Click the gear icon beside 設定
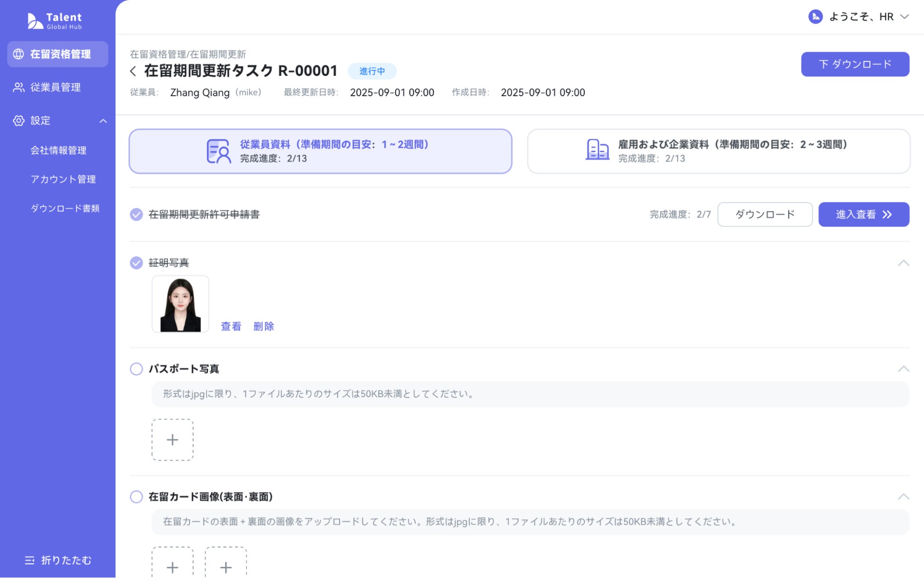 click(x=18, y=120)
